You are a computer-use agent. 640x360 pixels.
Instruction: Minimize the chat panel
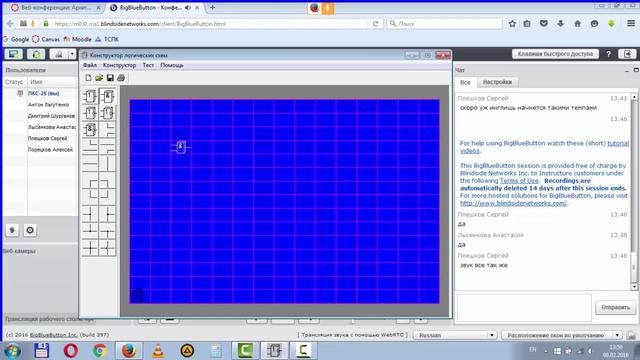point(627,70)
